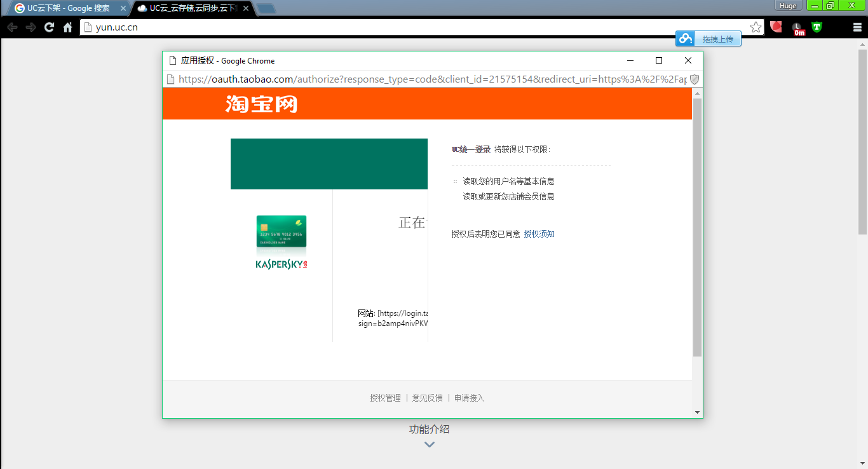Switch to the UC云下架 Google search tab
This screenshot has height=469, width=868.
pos(68,8)
